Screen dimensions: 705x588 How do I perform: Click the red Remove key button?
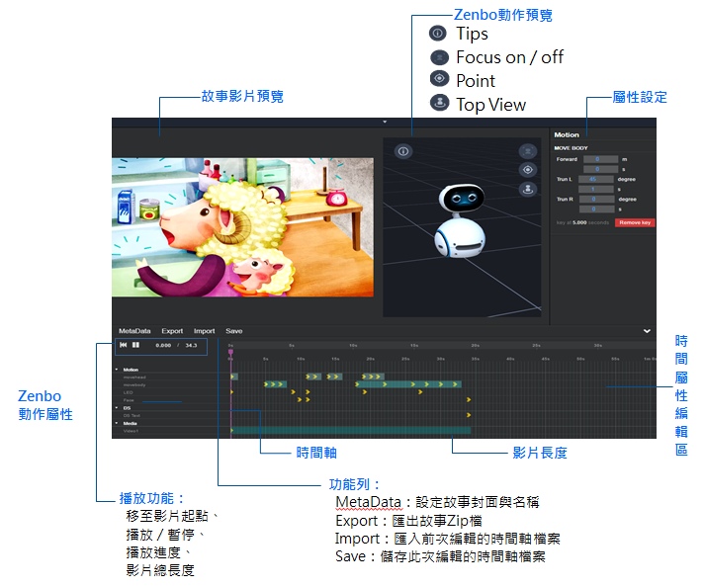click(x=635, y=222)
